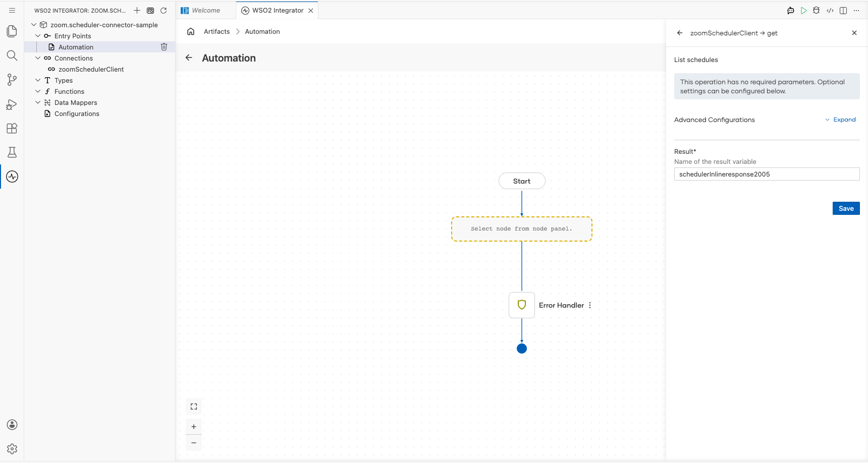This screenshot has height=463, width=868.
Task: Close the zoomSchedulerClient get side panel
Action: click(x=854, y=33)
